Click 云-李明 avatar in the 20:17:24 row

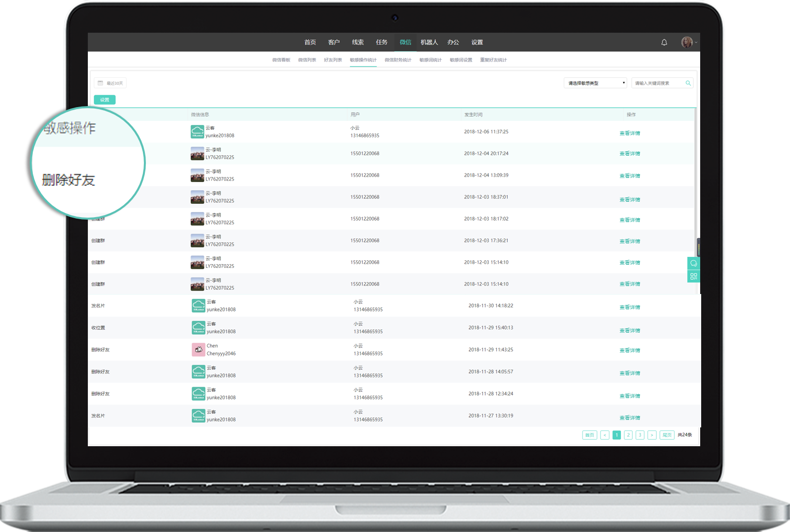pyautogui.click(x=197, y=154)
